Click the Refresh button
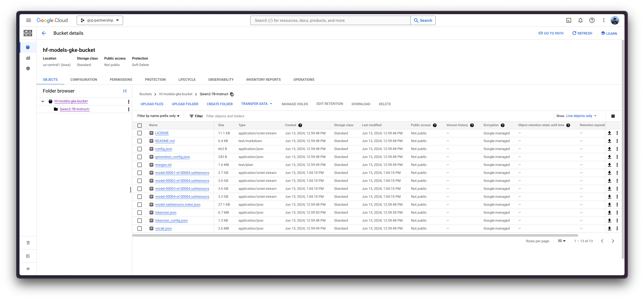Screen dimensions: 644x300 (582, 33)
